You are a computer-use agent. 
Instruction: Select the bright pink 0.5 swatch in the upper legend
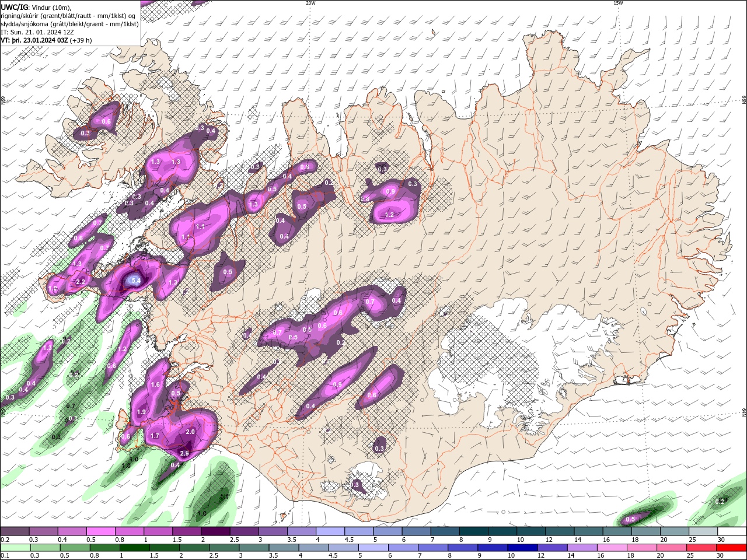[100, 531]
